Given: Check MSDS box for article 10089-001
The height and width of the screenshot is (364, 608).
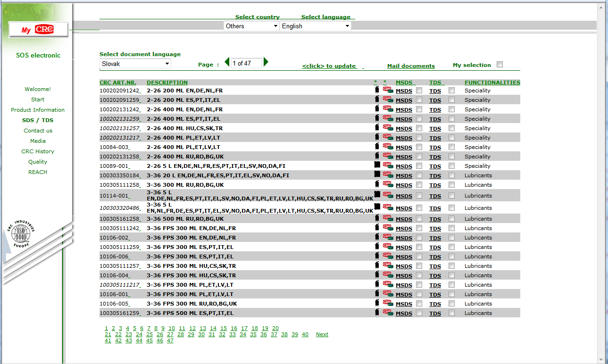Looking at the screenshot, I should click(419, 165).
